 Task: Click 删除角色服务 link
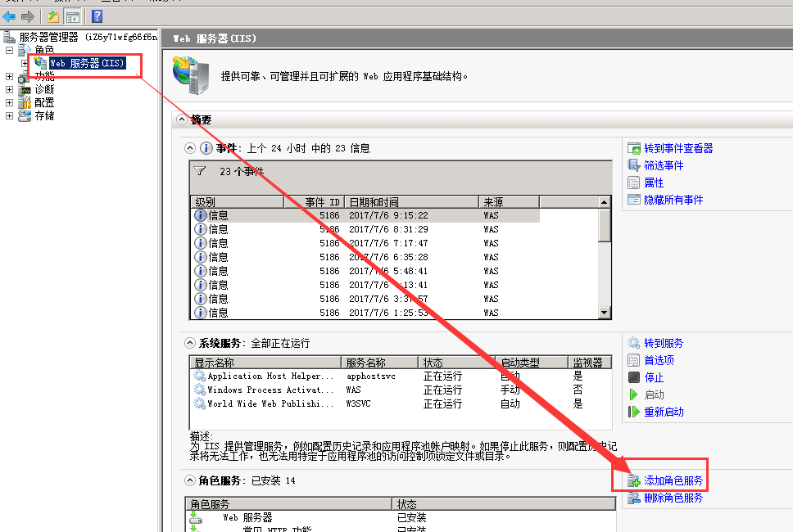click(x=673, y=498)
